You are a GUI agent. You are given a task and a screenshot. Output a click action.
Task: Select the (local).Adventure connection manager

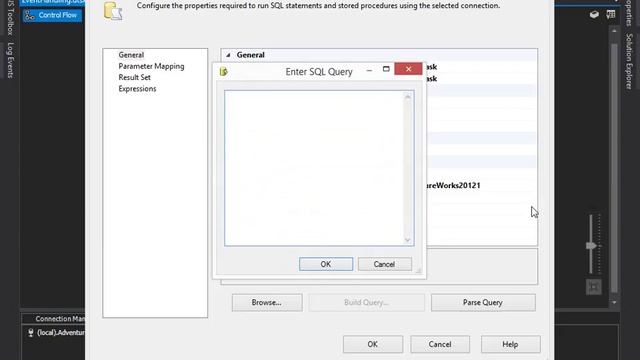click(x=56, y=333)
